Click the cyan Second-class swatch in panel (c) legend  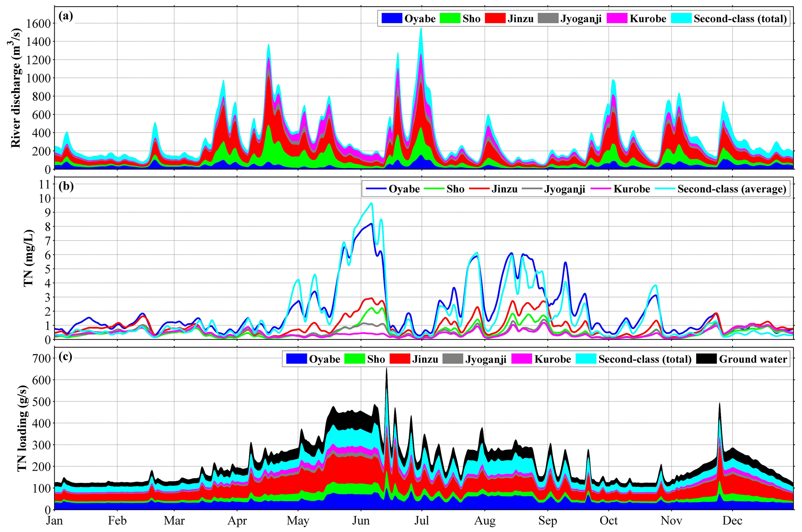coord(586,359)
